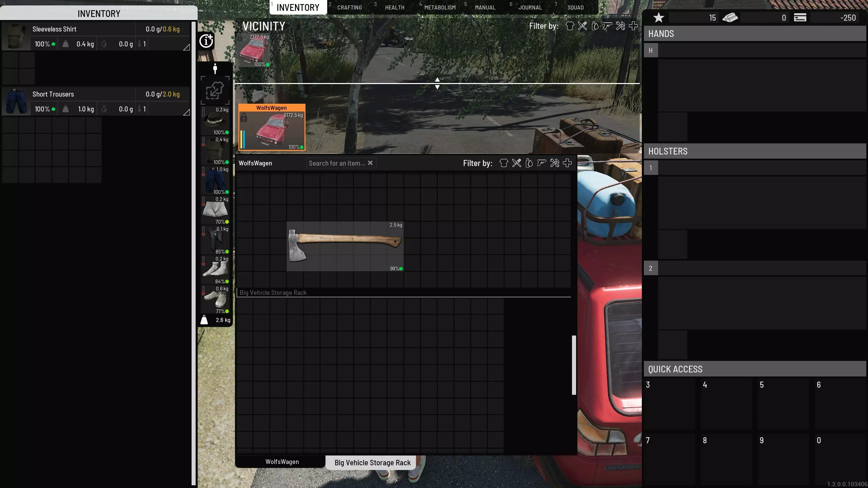Select the axe in WolfsWagen storage
Image resolution: width=868 pixels, height=488 pixels.
(x=345, y=246)
